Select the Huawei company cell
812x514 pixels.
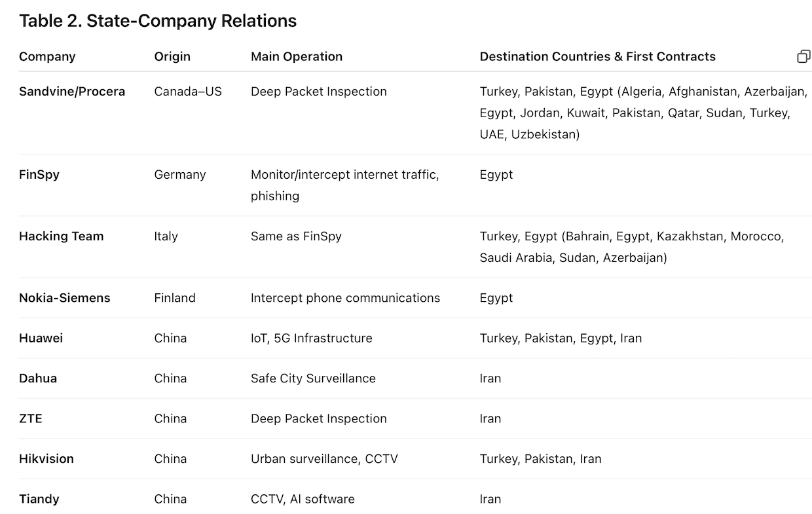click(41, 339)
